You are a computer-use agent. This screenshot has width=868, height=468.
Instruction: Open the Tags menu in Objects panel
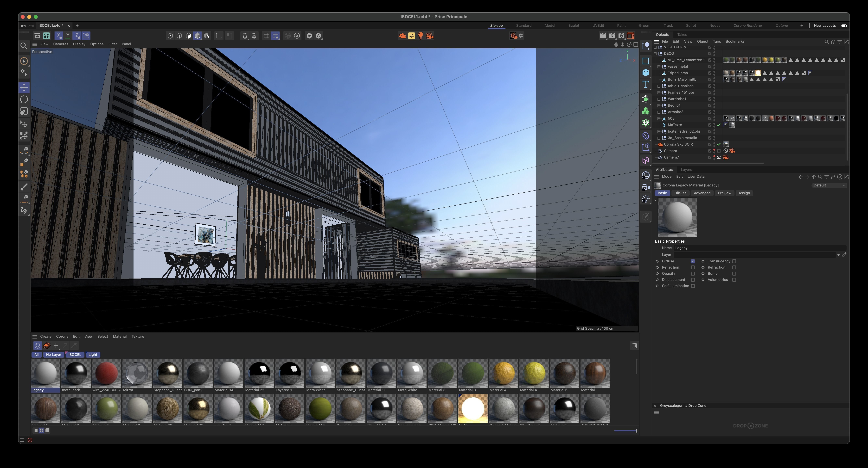(717, 42)
